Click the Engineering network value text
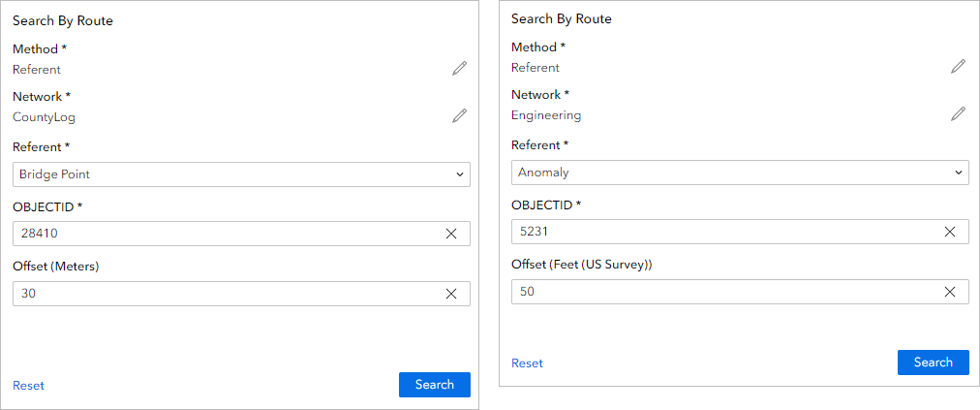The height and width of the screenshot is (410, 980). click(546, 115)
